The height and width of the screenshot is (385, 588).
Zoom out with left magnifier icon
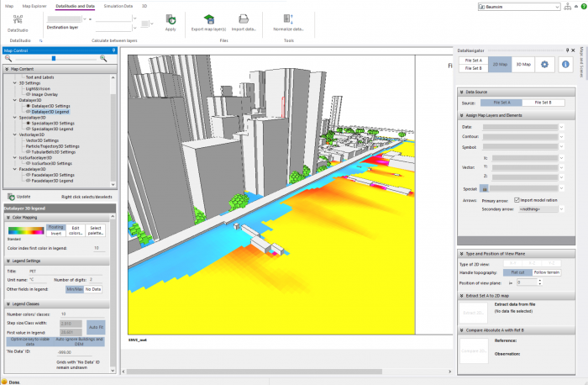[x=9, y=58]
